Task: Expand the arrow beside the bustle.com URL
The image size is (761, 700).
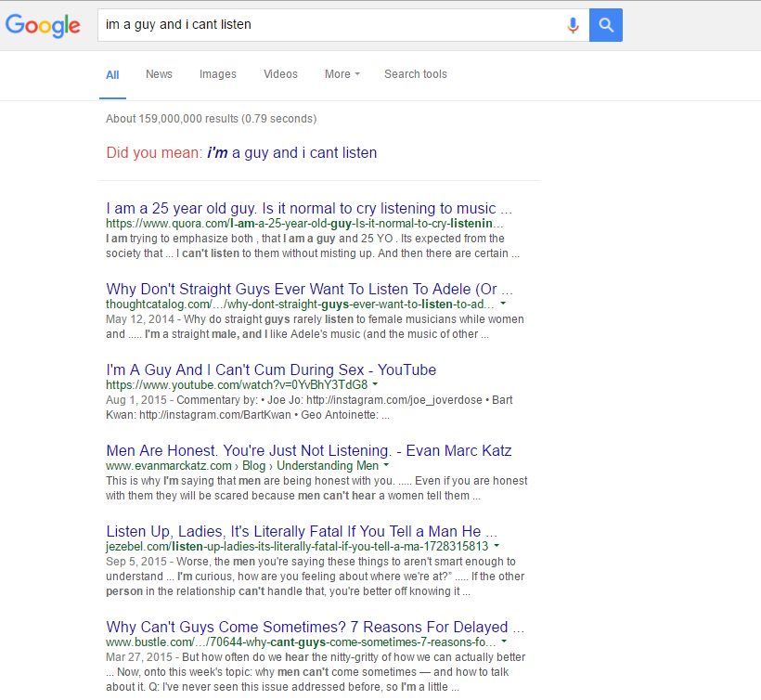Action: [x=504, y=642]
